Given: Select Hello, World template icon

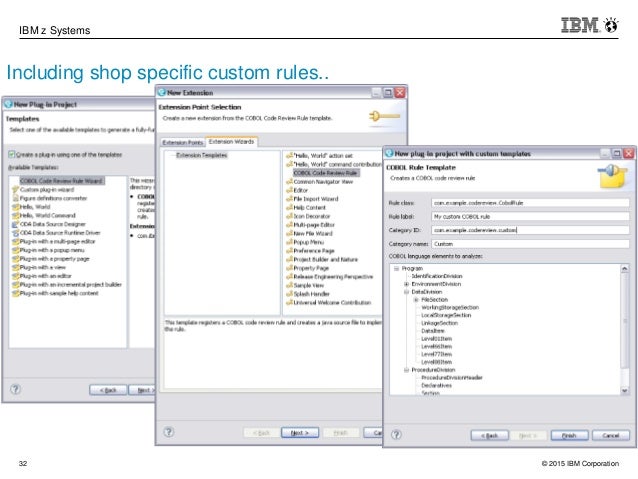Looking at the screenshot, I should (x=15, y=207).
